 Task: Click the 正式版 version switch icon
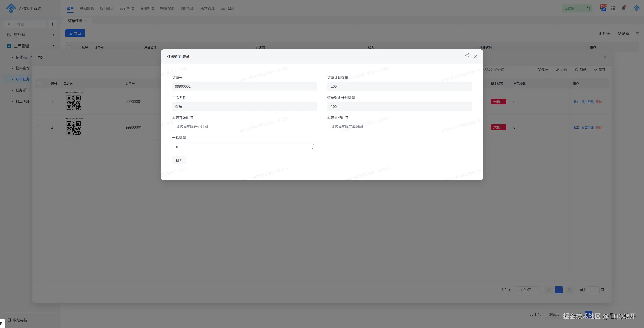588,8
